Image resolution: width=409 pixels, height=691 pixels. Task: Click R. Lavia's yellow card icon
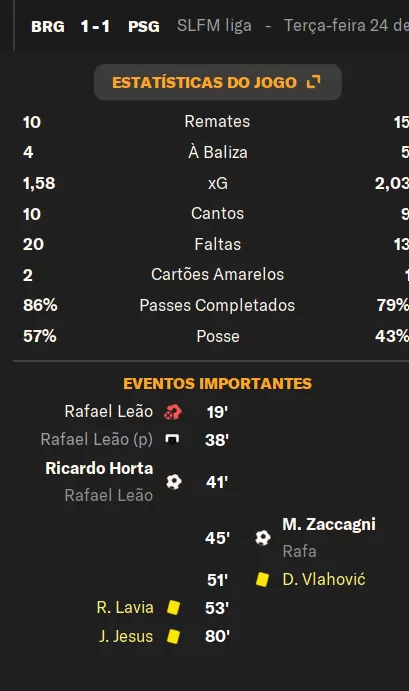173,608
